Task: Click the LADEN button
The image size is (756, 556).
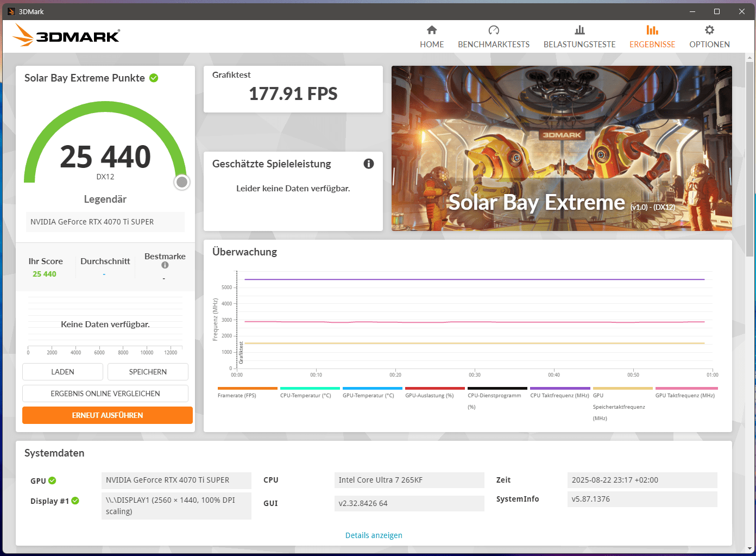Action: 62,372
